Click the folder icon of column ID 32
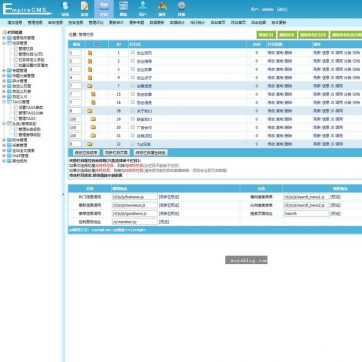Screen dimensions: 362x362 click(x=90, y=144)
